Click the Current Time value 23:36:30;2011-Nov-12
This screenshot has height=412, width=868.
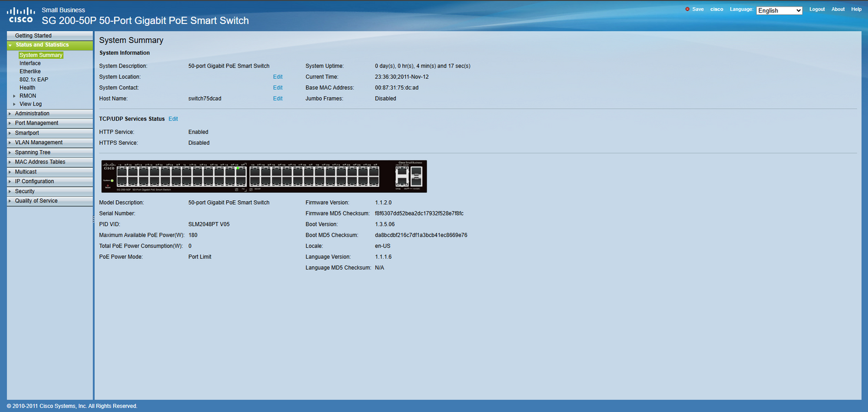[x=402, y=77]
